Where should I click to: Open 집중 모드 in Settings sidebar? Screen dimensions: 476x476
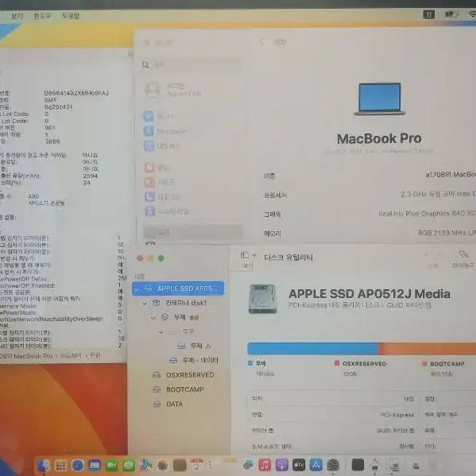(x=162, y=196)
